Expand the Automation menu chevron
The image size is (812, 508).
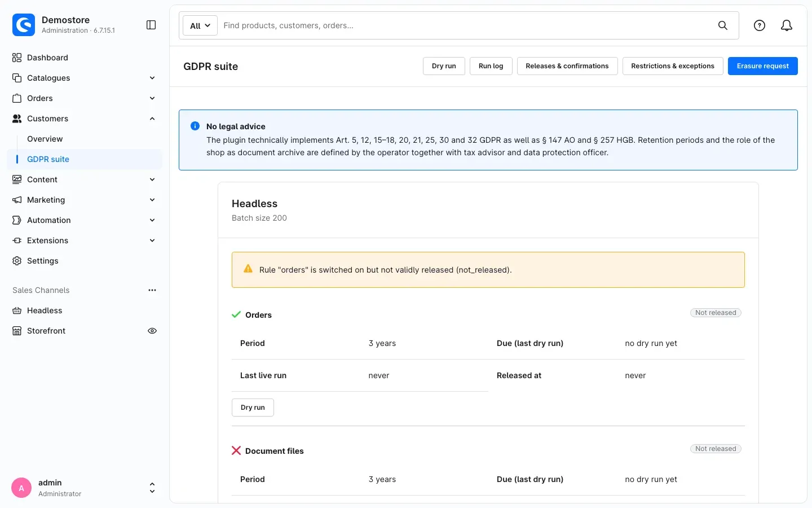152,220
